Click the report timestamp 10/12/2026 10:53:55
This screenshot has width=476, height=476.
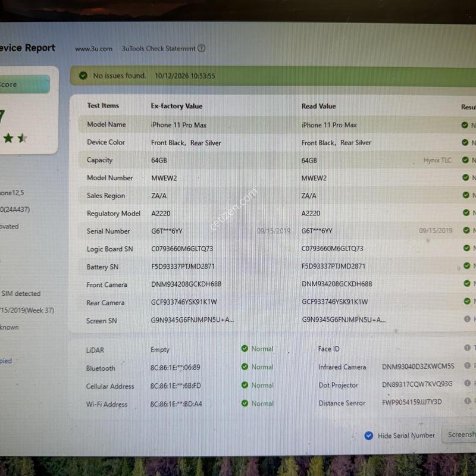[x=185, y=76]
